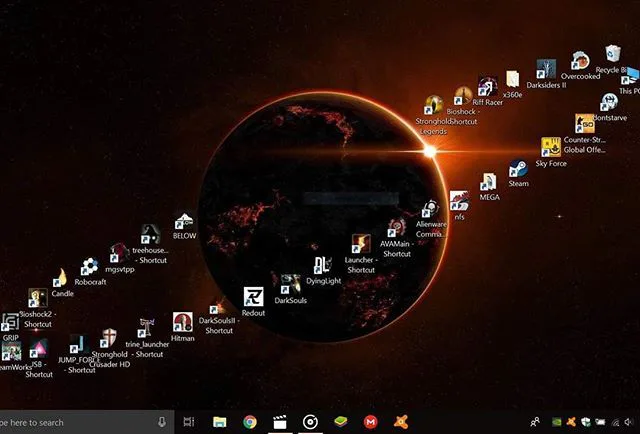Viewport: 640px width, 434px height.
Task: Launch the DyingLight desktop shortcut
Action: 323,265
